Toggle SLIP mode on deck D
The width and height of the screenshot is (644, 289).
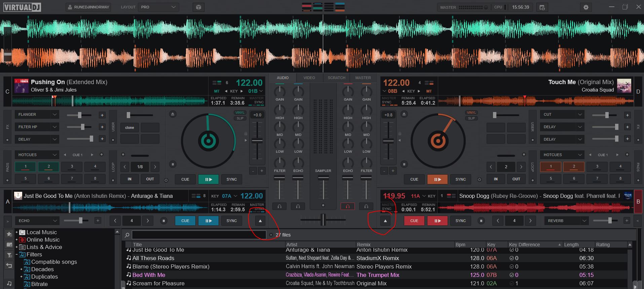tap(471, 118)
